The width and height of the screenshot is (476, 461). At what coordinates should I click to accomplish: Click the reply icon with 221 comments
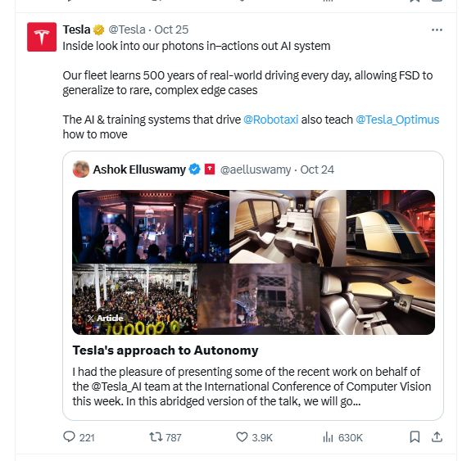click(x=69, y=437)
